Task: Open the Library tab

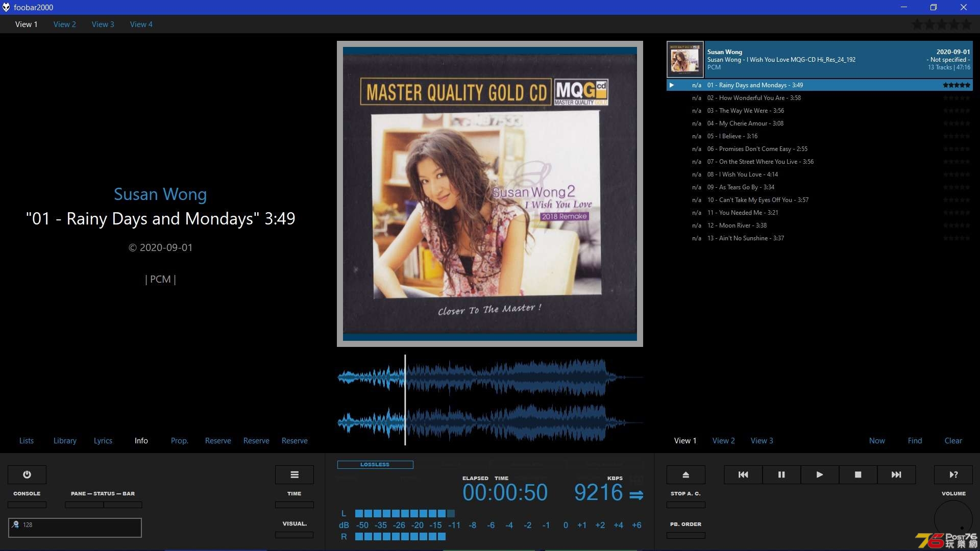Action: coord(65,441)
